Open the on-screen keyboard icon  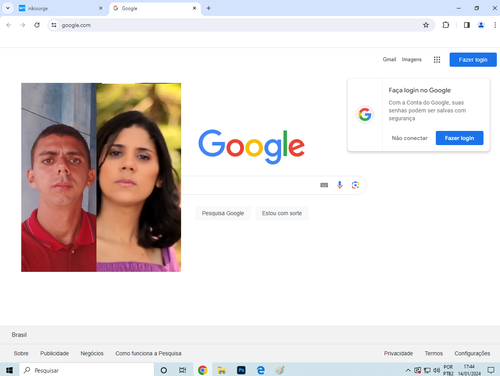[x=324, y=185]
